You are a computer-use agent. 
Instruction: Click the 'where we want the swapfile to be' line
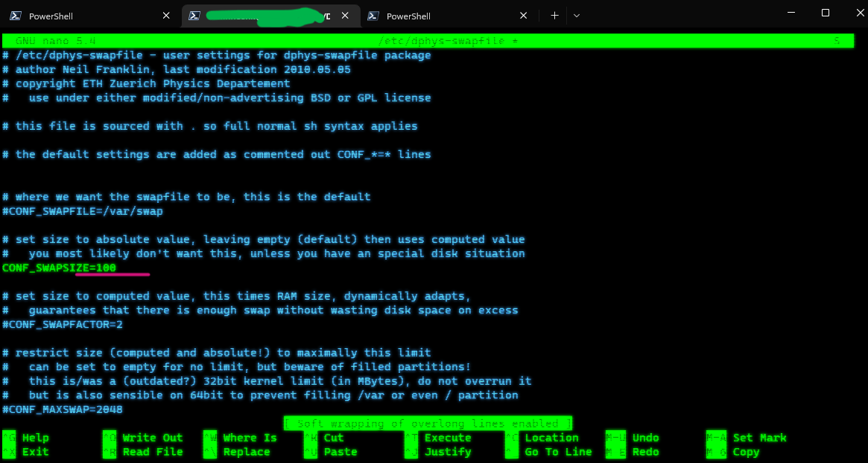(186, 197)
